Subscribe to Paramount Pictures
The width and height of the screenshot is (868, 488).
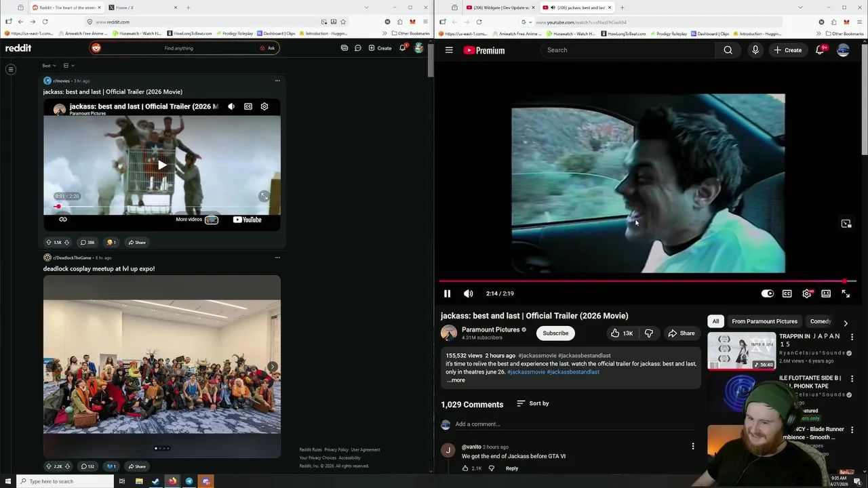(x=555, y=333)
